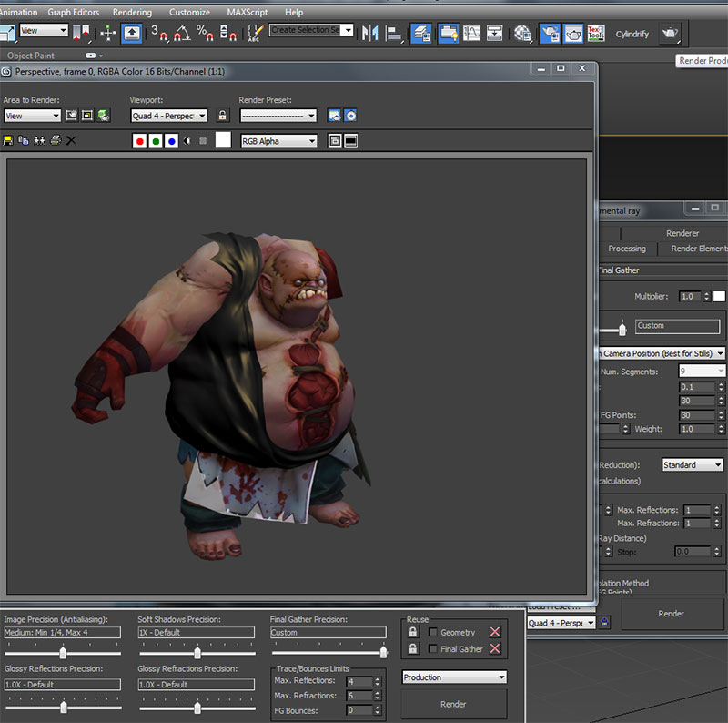Open the Rendering menu
The image size is (728, 723).
[132, 13]
